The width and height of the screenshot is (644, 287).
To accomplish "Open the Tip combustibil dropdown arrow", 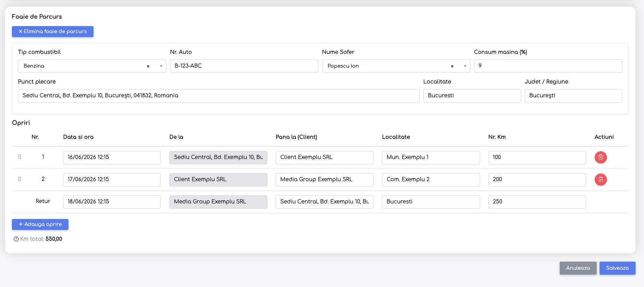I will point(161,66).
